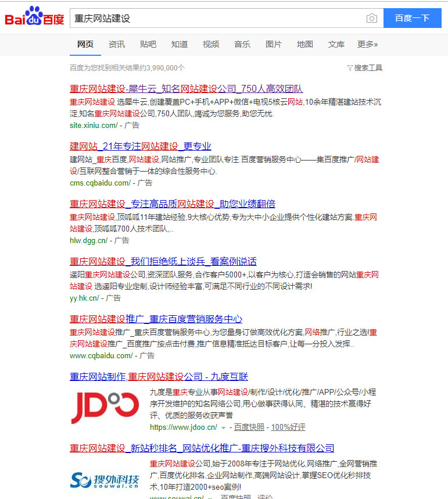Screen dimensions: 448x499
Task: Click the 百度一下 search button
Action: 412,18
